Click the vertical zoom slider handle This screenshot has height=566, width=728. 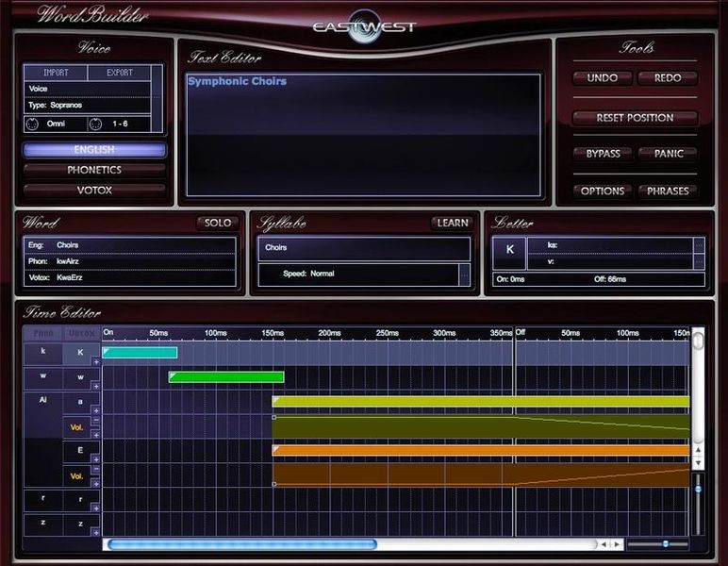coord(698,489)
